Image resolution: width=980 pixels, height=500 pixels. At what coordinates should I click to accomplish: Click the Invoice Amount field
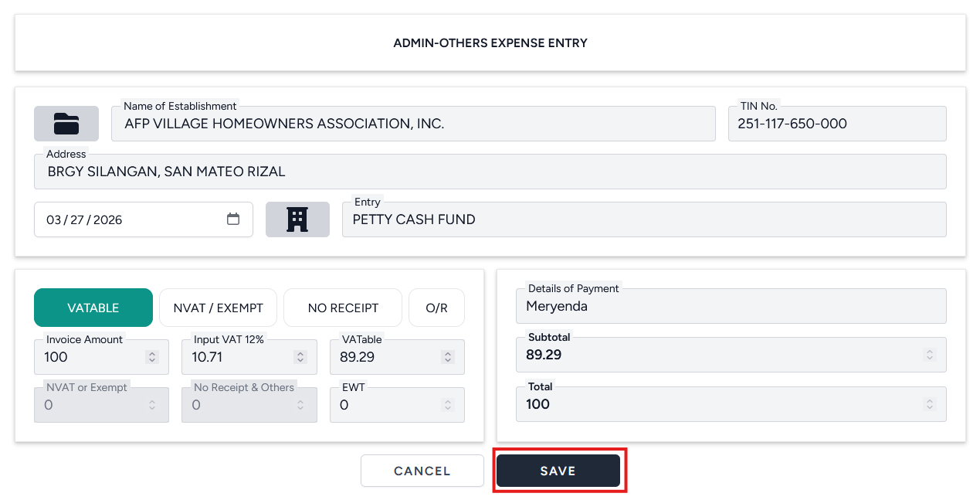coord(101,357)
